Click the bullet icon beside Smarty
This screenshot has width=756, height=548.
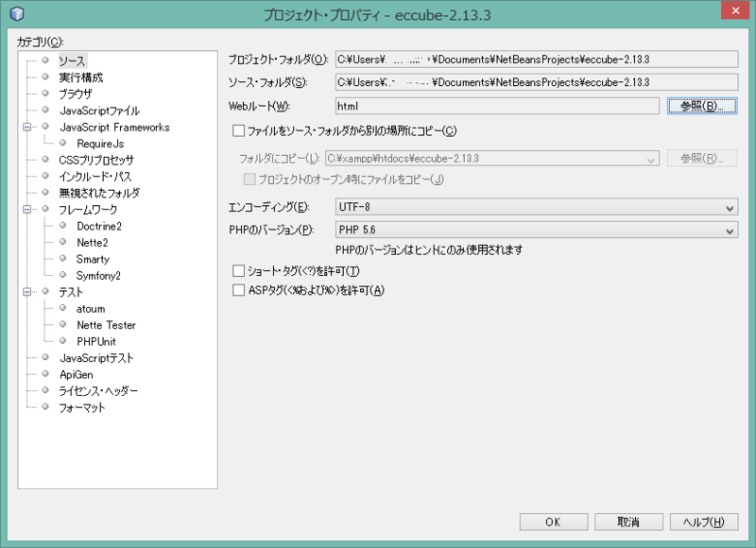click(62, 258)
